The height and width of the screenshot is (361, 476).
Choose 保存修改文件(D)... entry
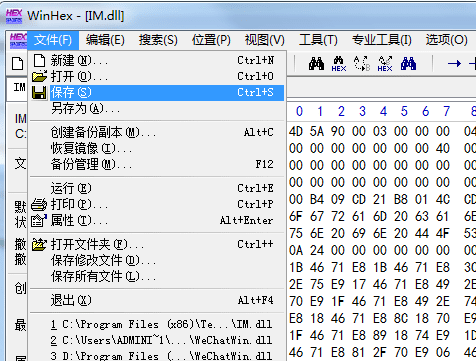(x=157, y=260)
